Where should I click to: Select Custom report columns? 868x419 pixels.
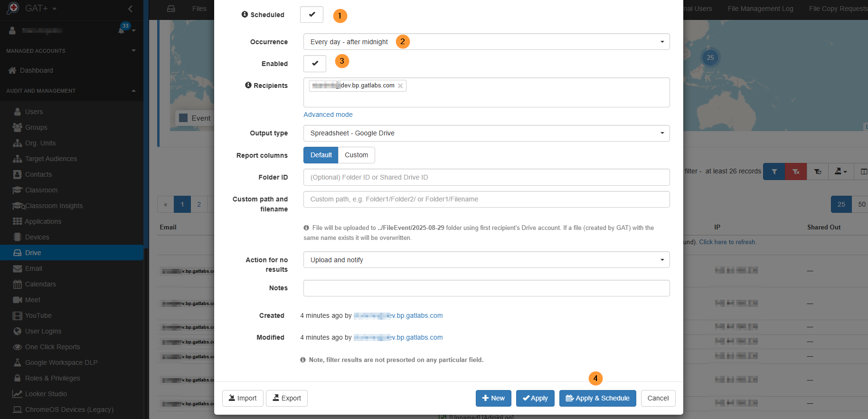pos(357,155)
